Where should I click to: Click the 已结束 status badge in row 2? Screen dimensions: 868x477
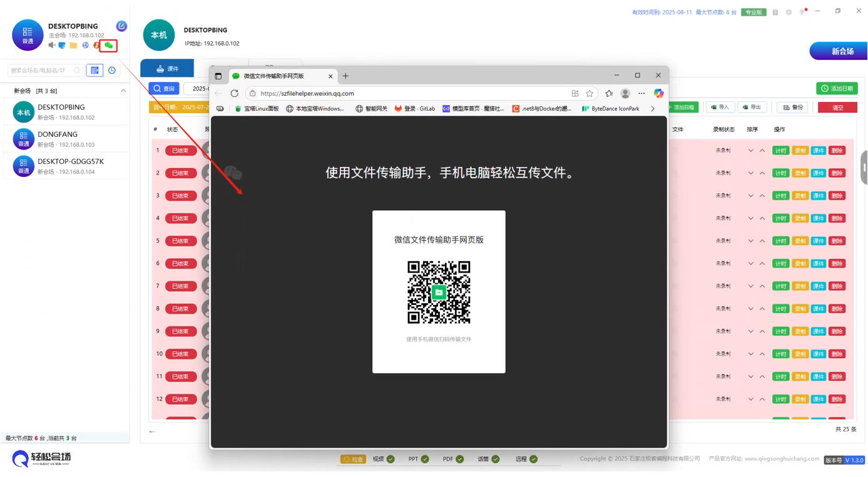point(181,173)
